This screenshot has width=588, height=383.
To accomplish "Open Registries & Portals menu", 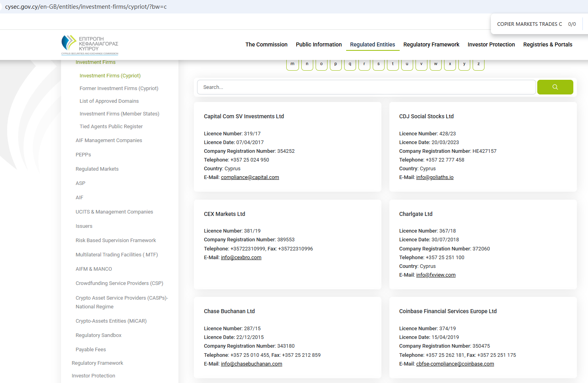I will coord(548,44).
